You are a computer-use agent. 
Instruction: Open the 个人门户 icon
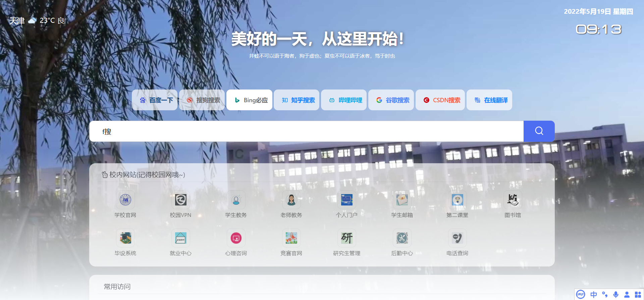click(347, 200)
